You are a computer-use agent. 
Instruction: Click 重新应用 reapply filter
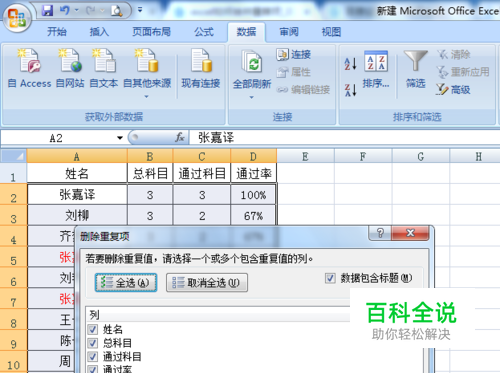(463, 72)
